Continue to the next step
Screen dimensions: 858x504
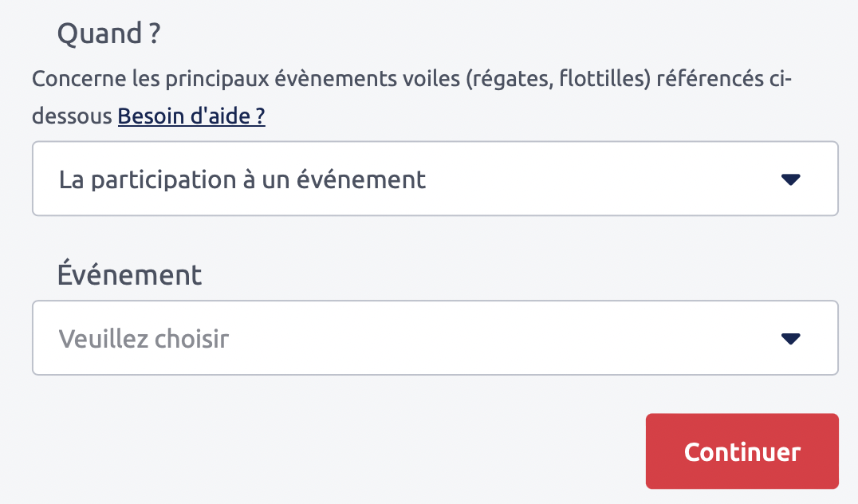742,451
